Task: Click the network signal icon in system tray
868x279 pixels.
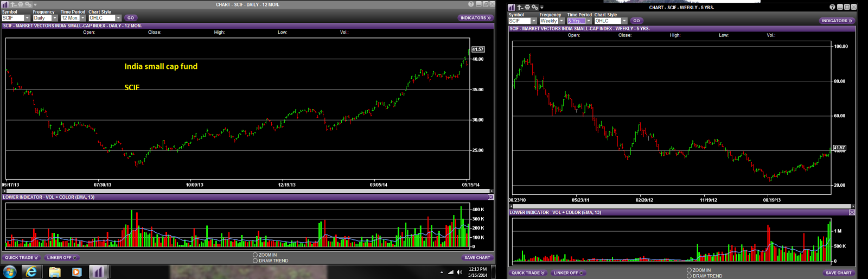Action: pos(451,272)
